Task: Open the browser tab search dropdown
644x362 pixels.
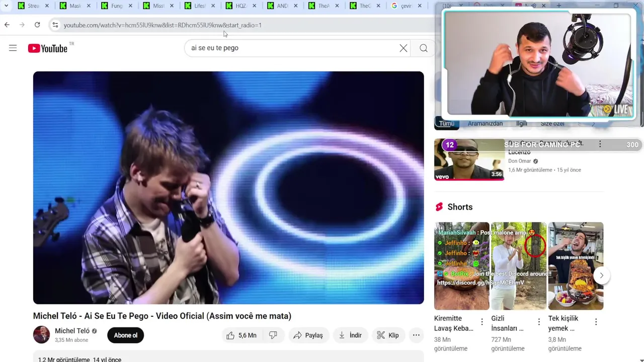Action: coord(6,6)
